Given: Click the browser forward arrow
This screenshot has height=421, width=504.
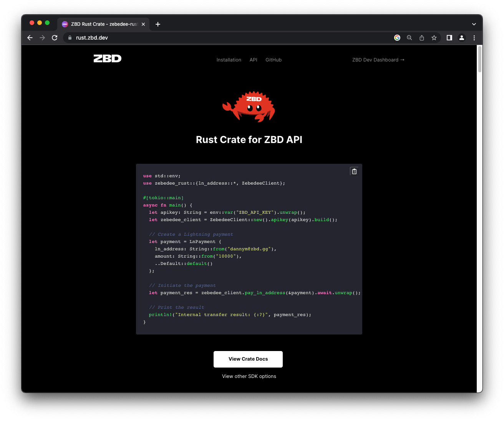Looking at the screenshot, I should click(42, 38).
